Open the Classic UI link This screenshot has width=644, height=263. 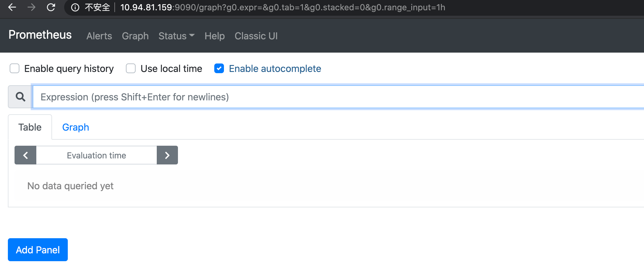tap(256, 36)
